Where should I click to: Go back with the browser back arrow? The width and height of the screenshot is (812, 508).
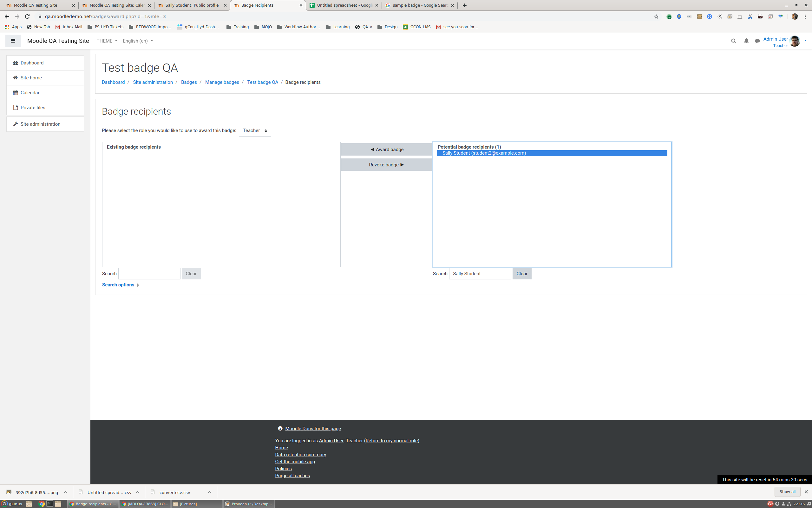click(7, 17)
